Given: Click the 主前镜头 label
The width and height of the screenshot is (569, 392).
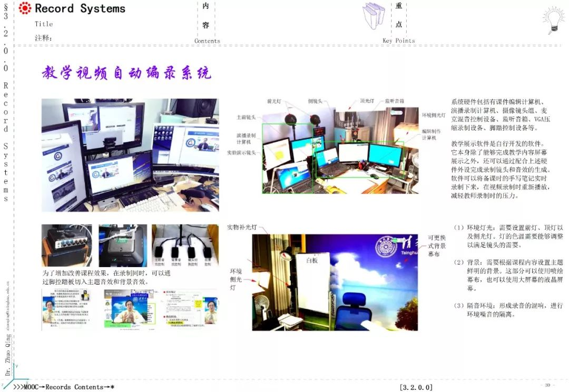Looking at the screenshot, I should point(246,117).
